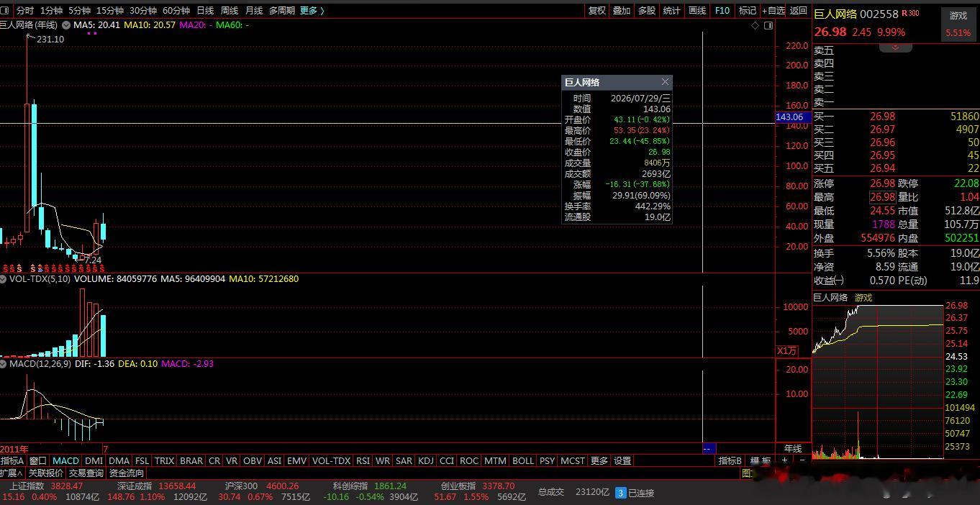Select the TRIX indicator
This screenshot has width=980, height=505.
pyautogui.click(x=165, y=460)
